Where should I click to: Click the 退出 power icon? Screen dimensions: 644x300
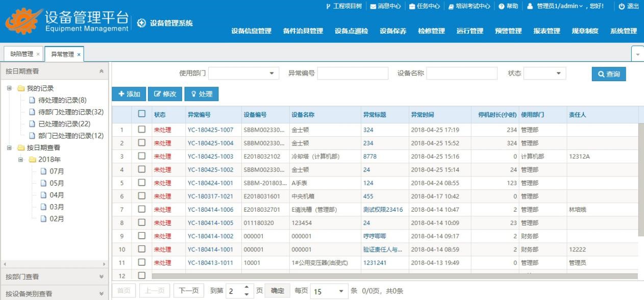click(622, 7)
